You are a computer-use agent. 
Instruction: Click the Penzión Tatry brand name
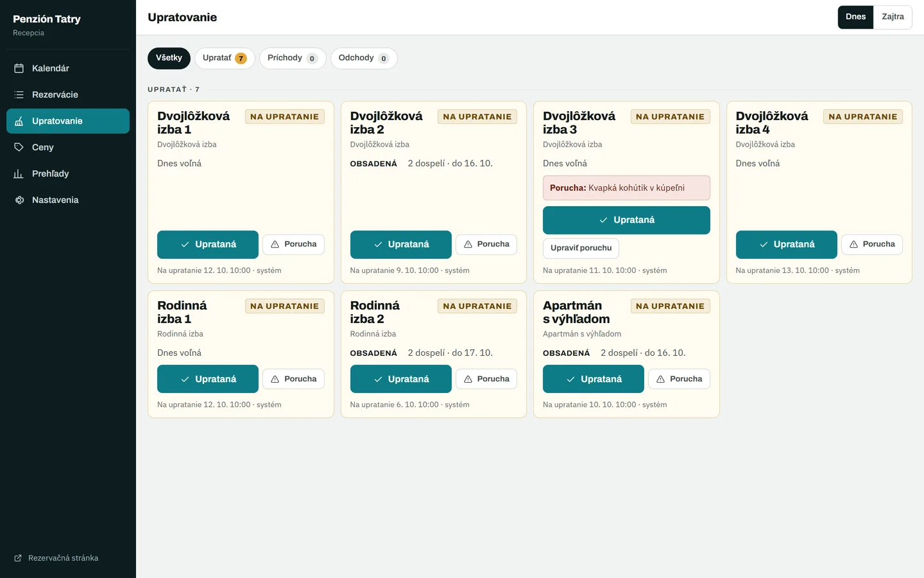click(47, 19)
